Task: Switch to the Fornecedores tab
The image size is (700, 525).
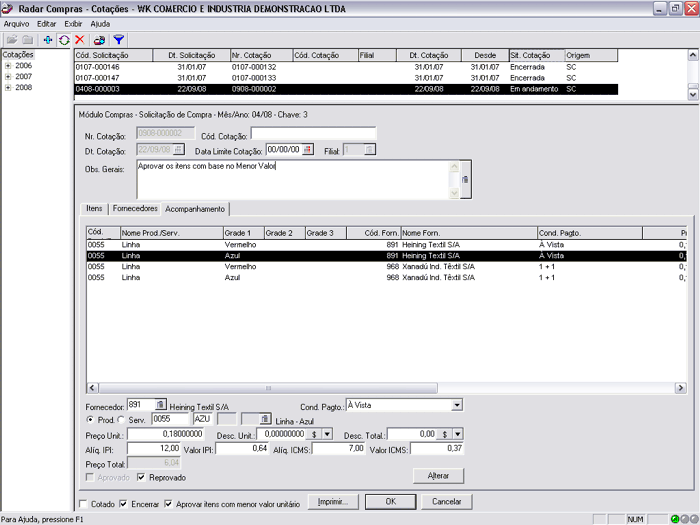Action: coord(134,209)
